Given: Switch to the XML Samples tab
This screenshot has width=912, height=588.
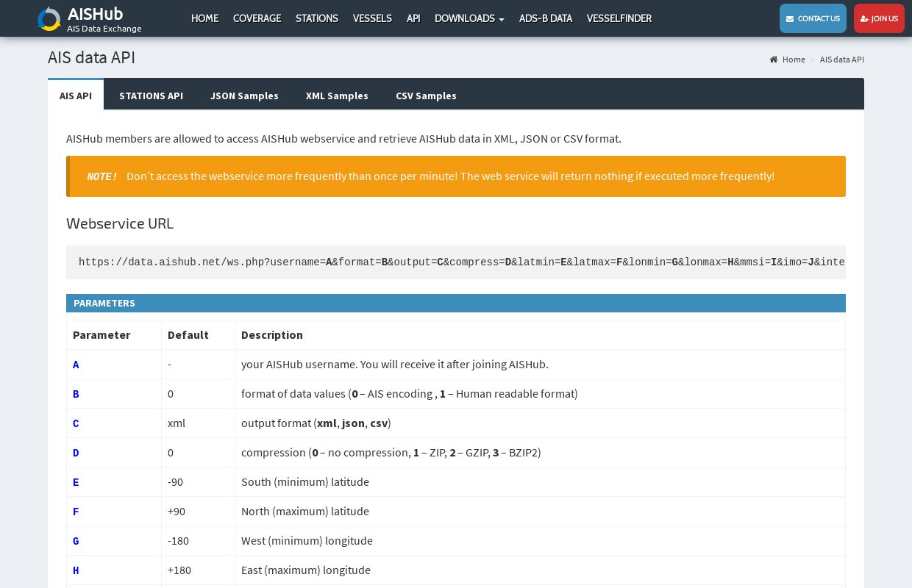Looking at the screenshot, I should click(x=337, y=96).
